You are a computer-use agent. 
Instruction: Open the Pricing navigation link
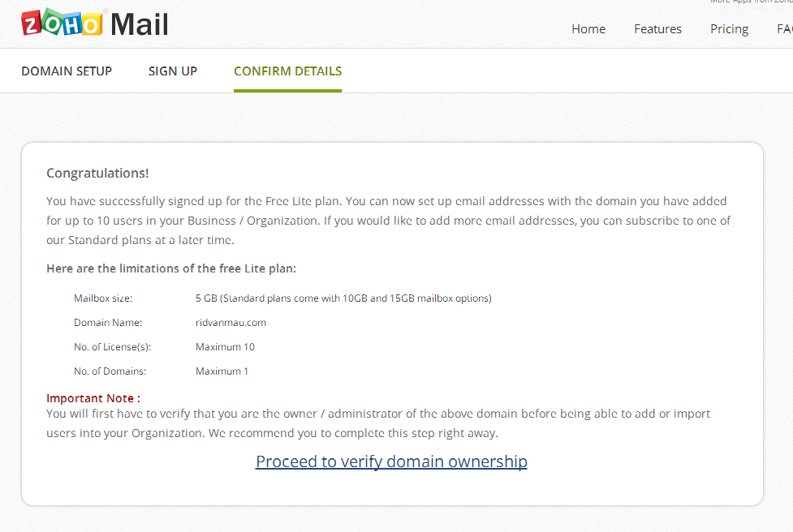(x=729, y=29)
